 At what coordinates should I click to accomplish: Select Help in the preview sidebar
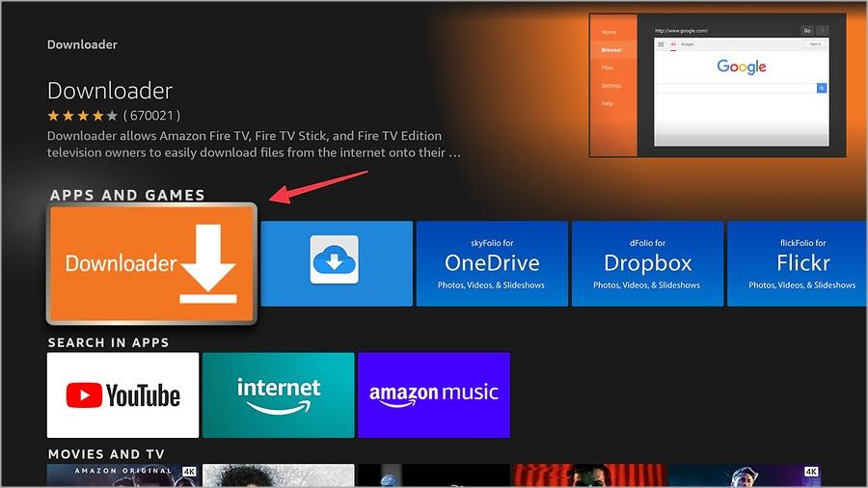(608, 103)
